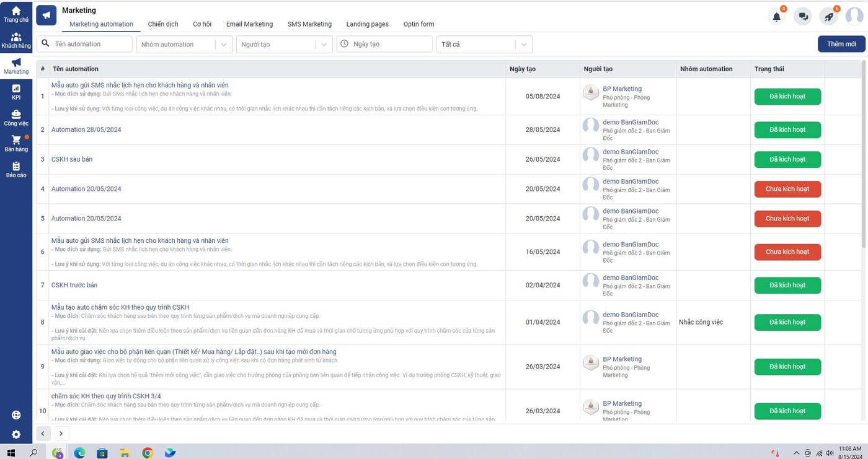The height and width of the screenshot is (459, 868).
Task: Open Trang chủ home icon in sidebar
Action: 15,14
